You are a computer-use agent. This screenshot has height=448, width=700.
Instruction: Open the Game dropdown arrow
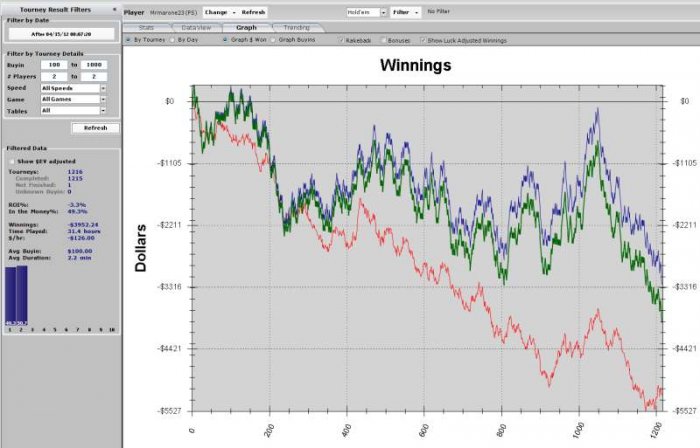pyautogui.click(x=103, y=99)
